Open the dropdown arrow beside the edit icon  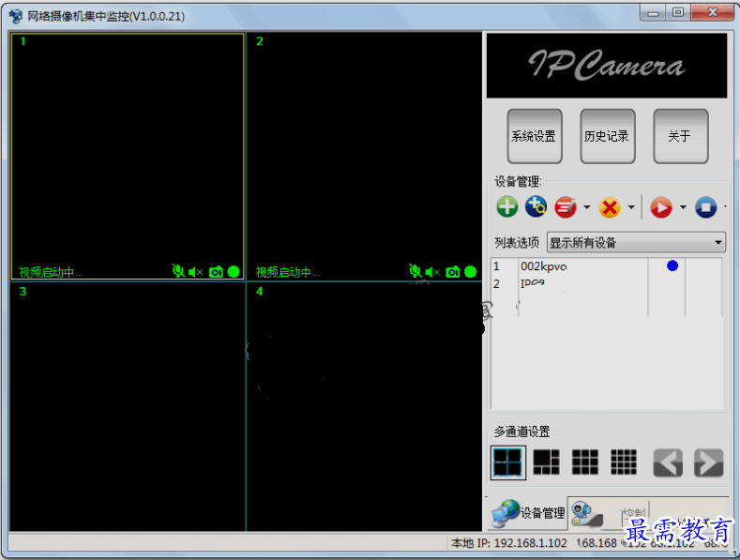[586, 206]
